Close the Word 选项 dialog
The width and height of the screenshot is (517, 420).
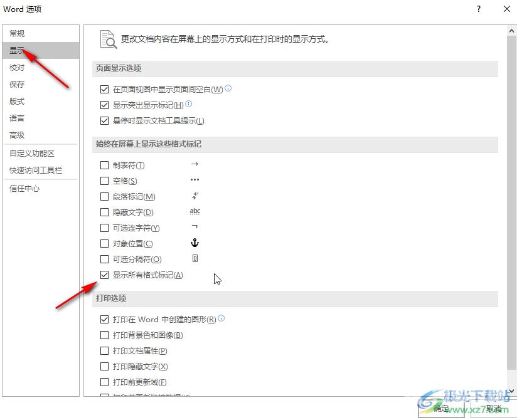pyautogui.click(x=507, y=9)
